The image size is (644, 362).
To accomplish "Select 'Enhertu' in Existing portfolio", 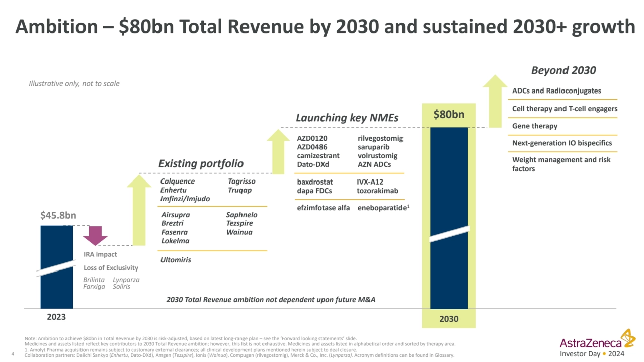I will pyautogui.click(x=174, y=190).
